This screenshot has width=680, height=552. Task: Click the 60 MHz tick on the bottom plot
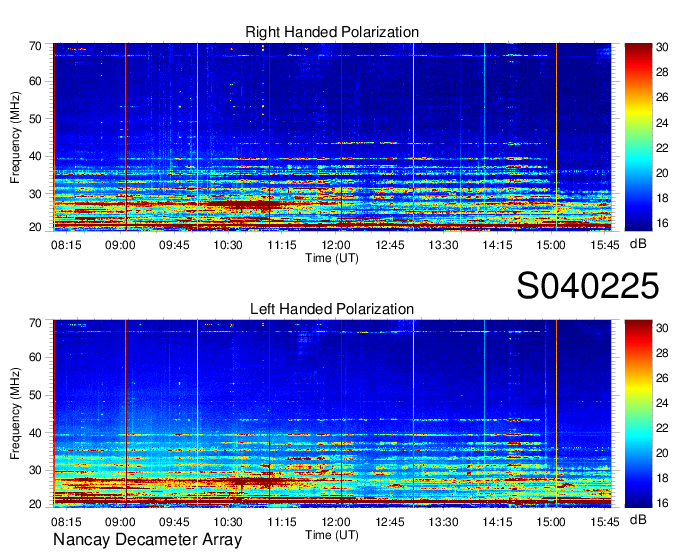pos(35,357)
